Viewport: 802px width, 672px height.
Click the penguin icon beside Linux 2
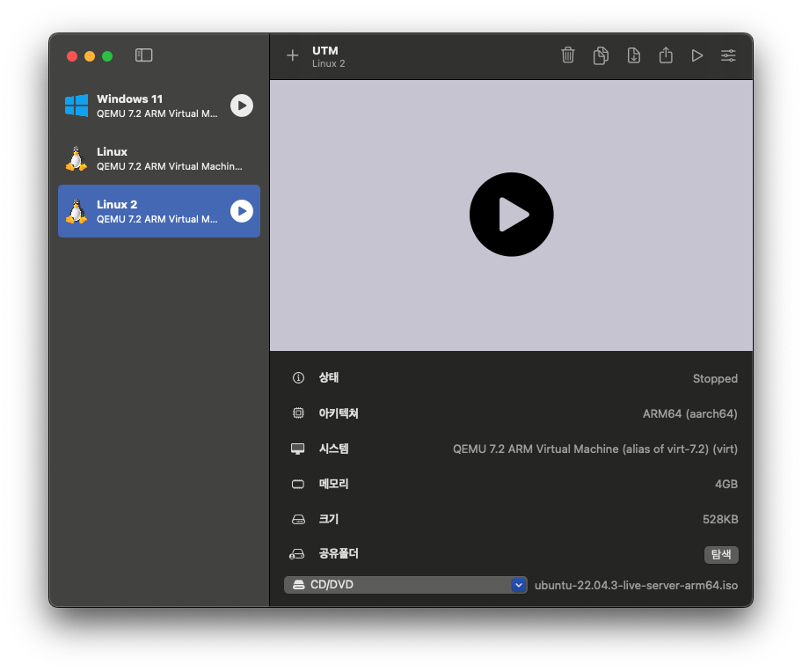pyautogui.click(x=77, y=211)
